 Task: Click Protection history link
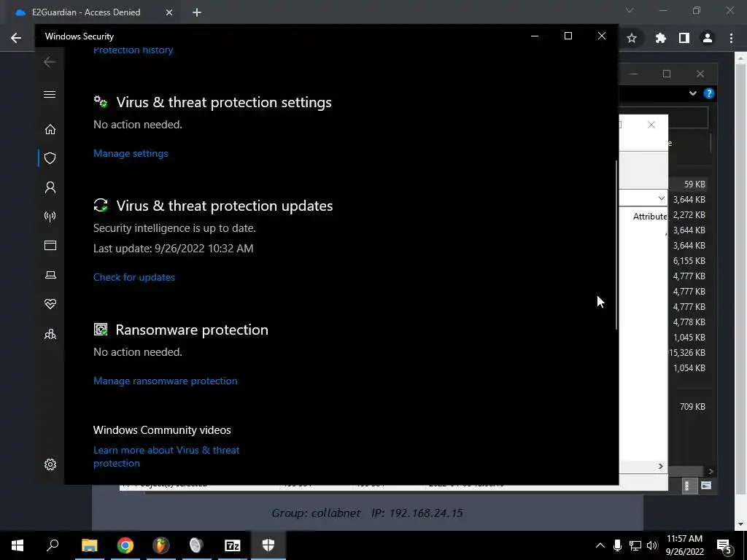[x=133, y=50]
